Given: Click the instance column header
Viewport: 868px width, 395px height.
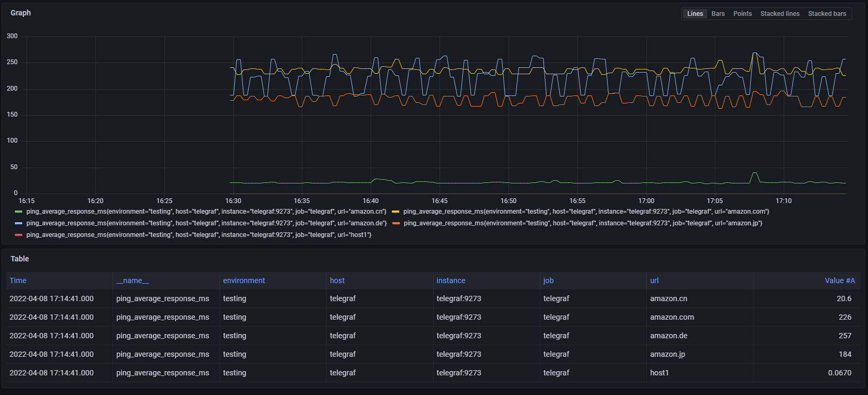Looking at the screenshot, I should (x=451, y=280).
